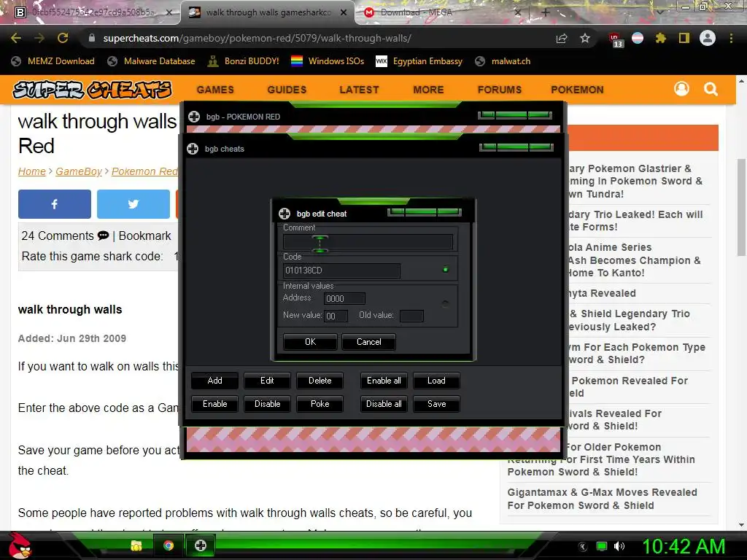This screenshot has width=747, height=560.
Task: Switch to the walk through walls gameshark tab
Action: pyautogui.click(x=267, y=12)
